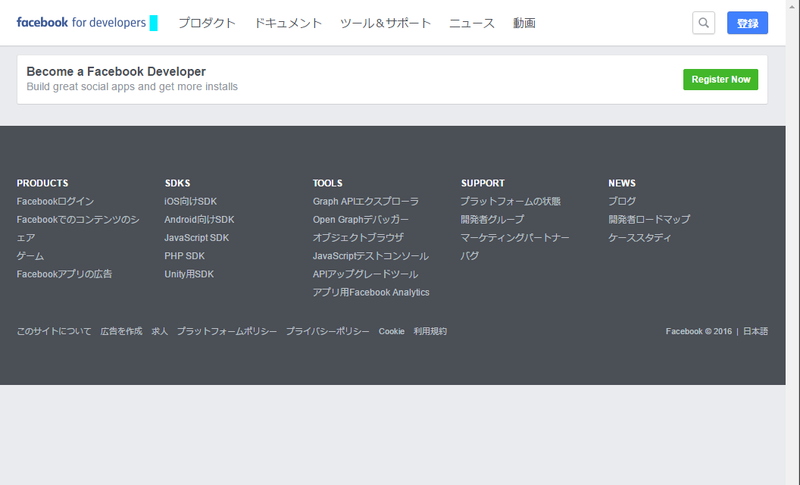Open プラットフォームポリシー link
Screen dimensions: 800x485
tap(227, 331)
